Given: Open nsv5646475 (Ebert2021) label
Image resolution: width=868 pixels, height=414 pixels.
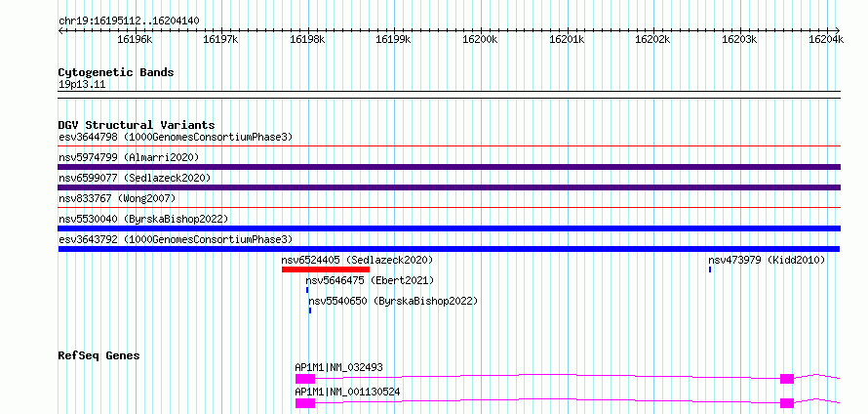Looking at the screenshot, I should click(x=370, y=280).
